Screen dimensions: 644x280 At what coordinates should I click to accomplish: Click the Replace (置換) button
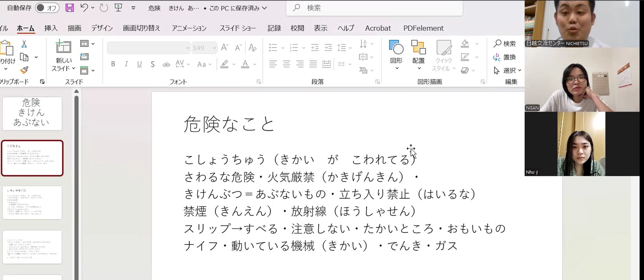pos(505,57)
